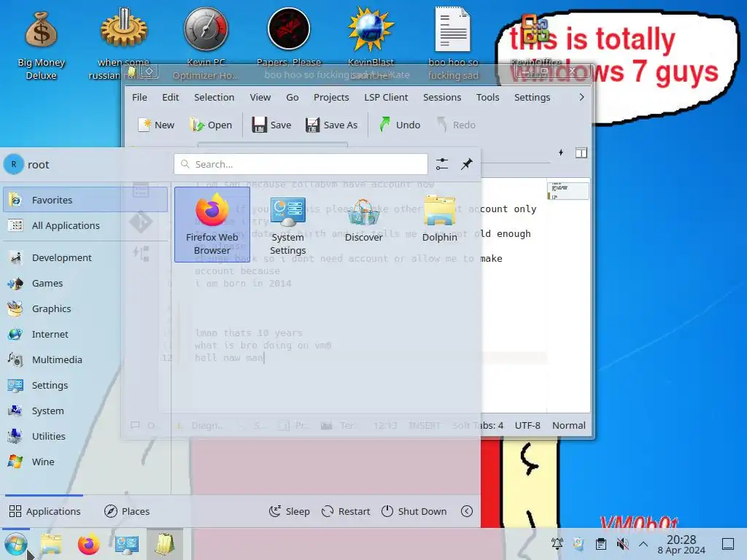Click Save in Kate toolbar
The height and width of the screenshot is (560, 747).
coord(271,125)
